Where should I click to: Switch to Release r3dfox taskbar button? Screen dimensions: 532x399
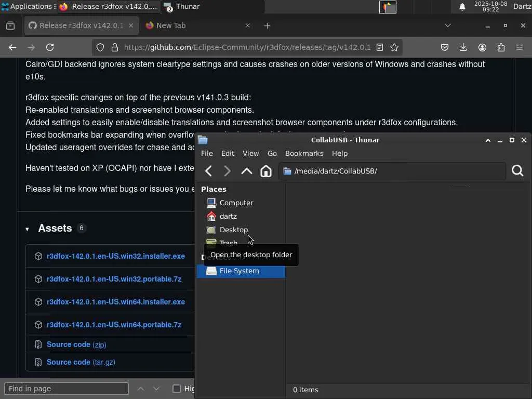108,6
